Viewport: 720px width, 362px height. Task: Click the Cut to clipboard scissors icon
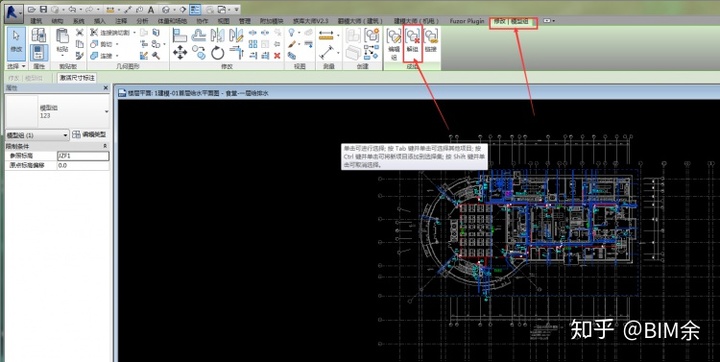pos(79,33)
